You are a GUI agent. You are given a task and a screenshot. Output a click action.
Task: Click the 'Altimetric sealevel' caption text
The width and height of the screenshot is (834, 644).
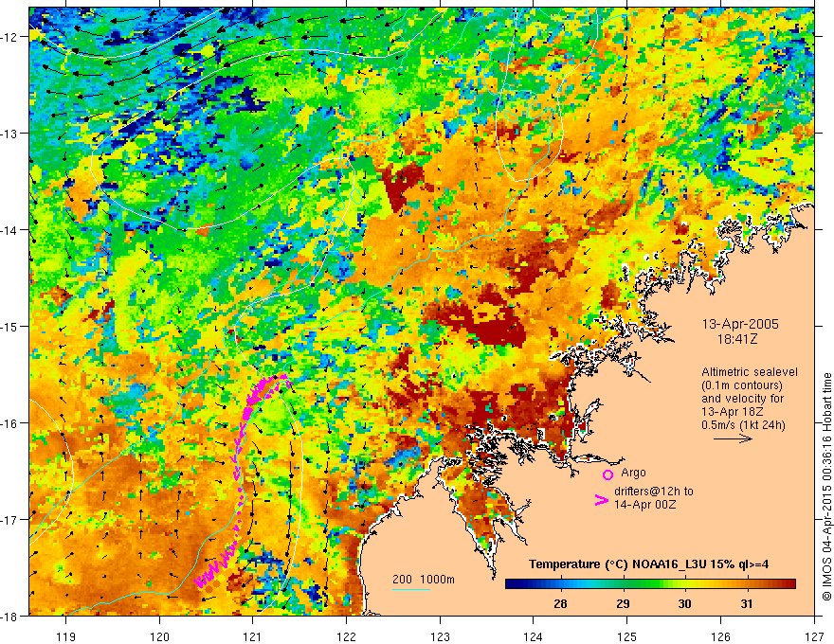click(x=750, y=372)
